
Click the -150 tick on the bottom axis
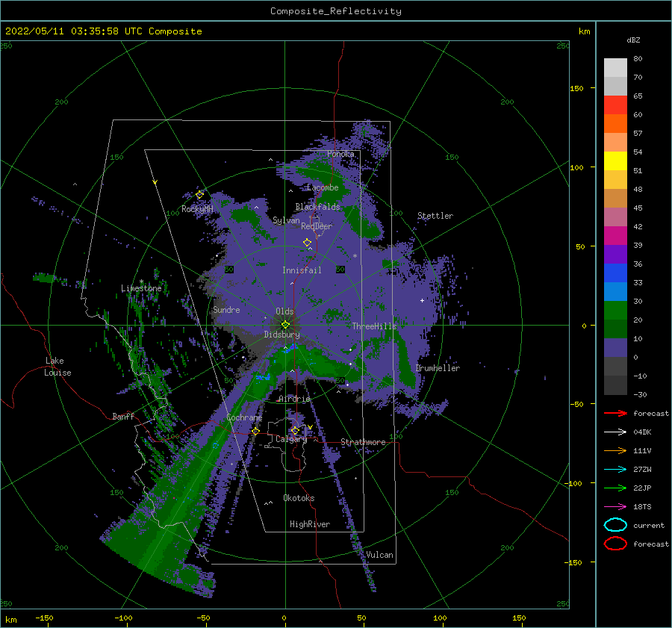(44, 618)
